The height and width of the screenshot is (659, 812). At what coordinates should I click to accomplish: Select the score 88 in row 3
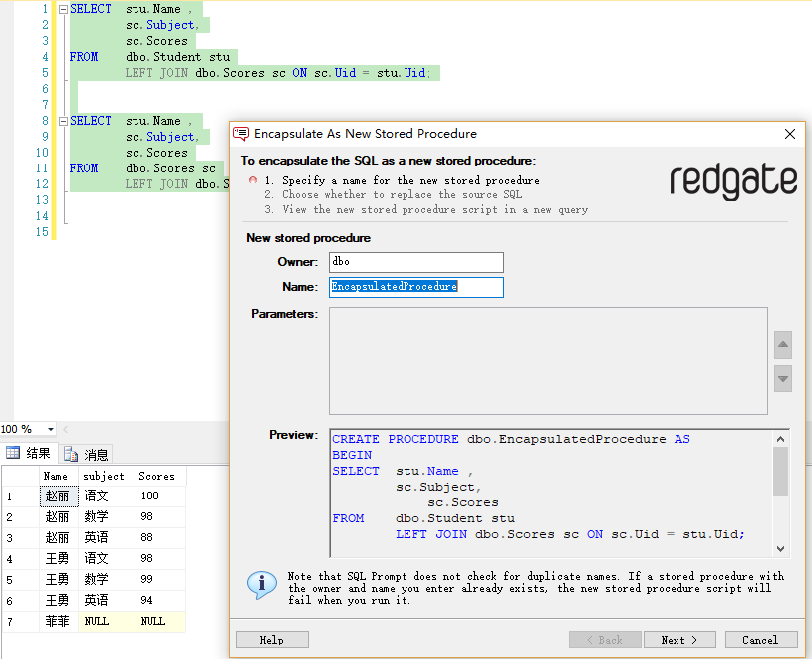coord(160,537)
